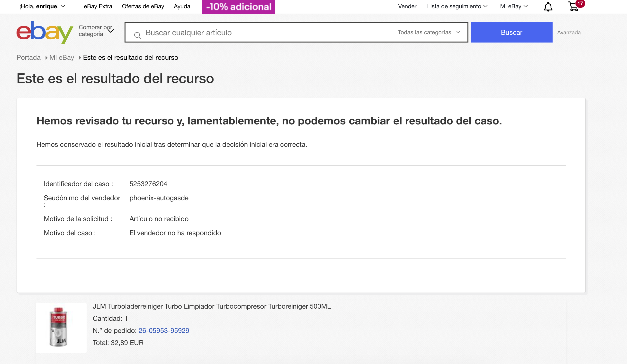Expand the Hola, enrique account dropdown
Image resolution: width=627 pixels, height=364 pixels.
[42, 6]
